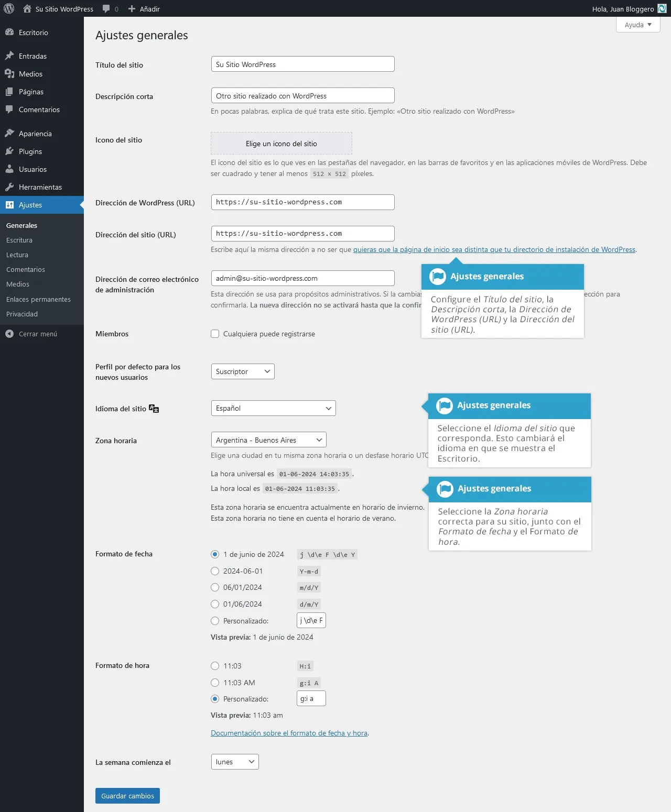This screenshot has width=671, height=812.
Task: Click flag icon in first Ajustes generales tooltip
Action: pyautogui.click(x=438, y=277)
